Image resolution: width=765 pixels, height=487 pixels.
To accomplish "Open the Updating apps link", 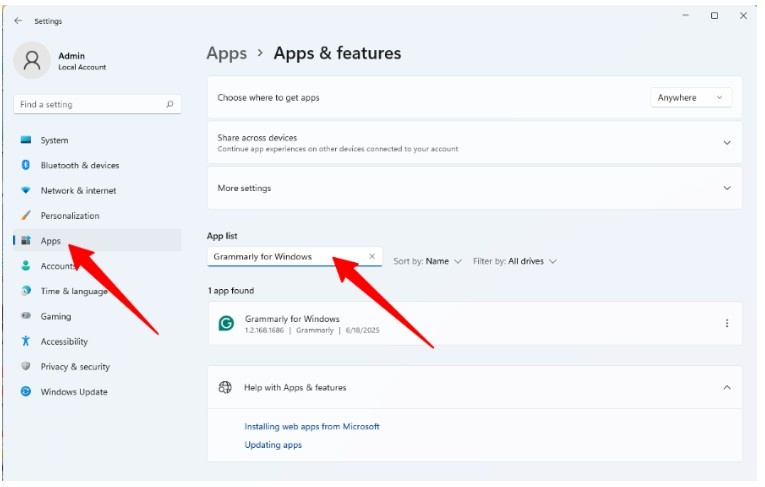I will [x=273, y=445].
